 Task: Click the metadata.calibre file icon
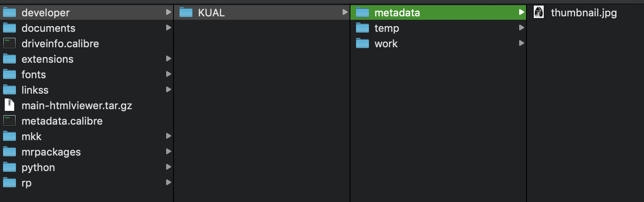pyautogui.click(x=9, y=121)
